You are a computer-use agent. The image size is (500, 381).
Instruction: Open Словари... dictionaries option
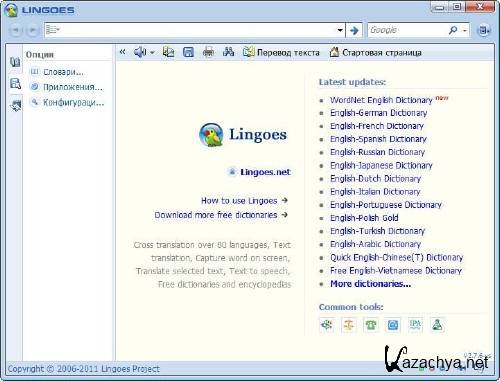tap(57, 72)
